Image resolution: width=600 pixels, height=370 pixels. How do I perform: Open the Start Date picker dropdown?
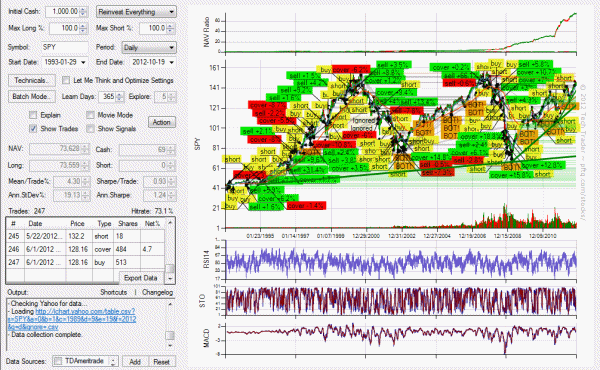83,62
